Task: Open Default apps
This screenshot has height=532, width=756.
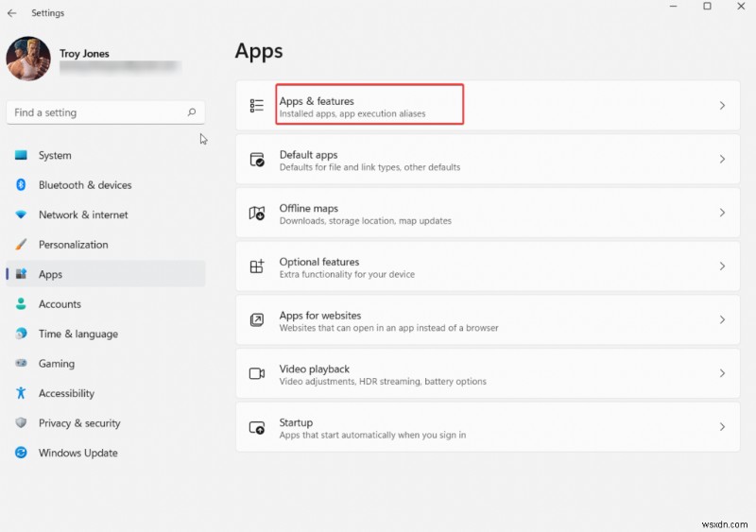Action: pyautogui.click(x=488, y=159)
